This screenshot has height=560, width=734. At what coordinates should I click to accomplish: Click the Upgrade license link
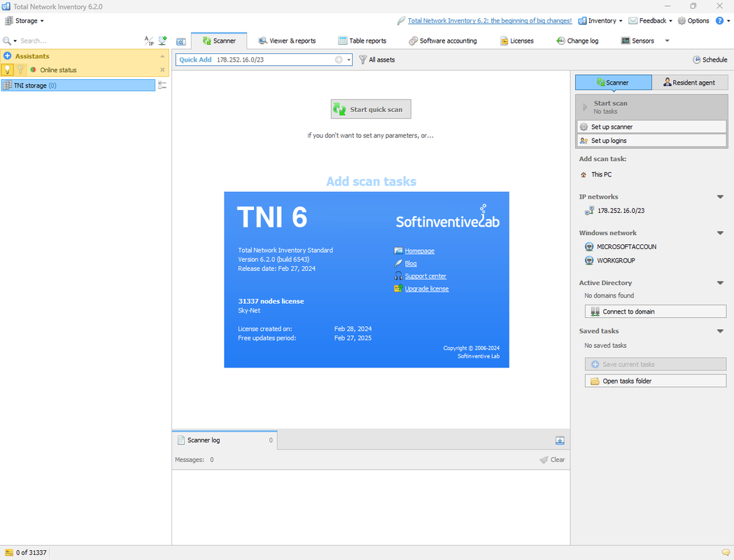click(426, 289)
